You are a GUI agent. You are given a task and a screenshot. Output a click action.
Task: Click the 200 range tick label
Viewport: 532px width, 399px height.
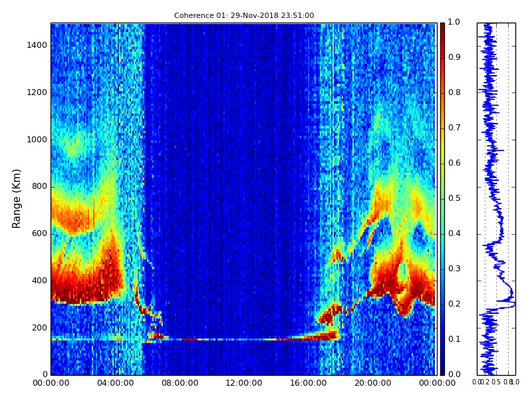40,328
